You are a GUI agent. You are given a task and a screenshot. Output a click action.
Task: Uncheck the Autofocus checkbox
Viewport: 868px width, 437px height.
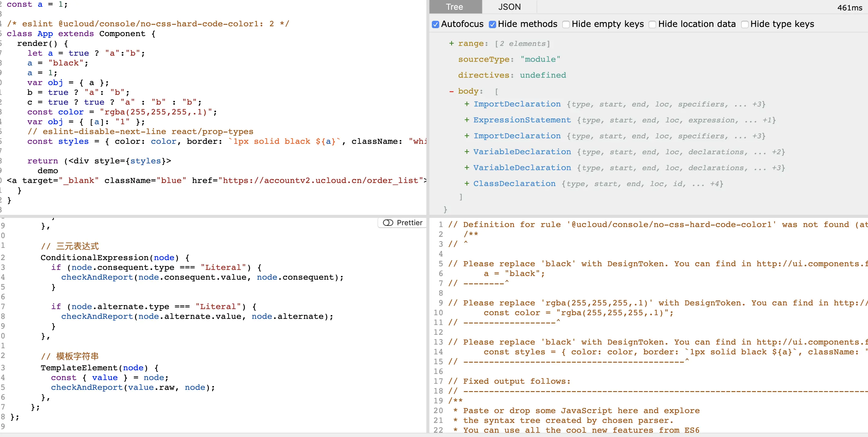(x=435, y=24)
